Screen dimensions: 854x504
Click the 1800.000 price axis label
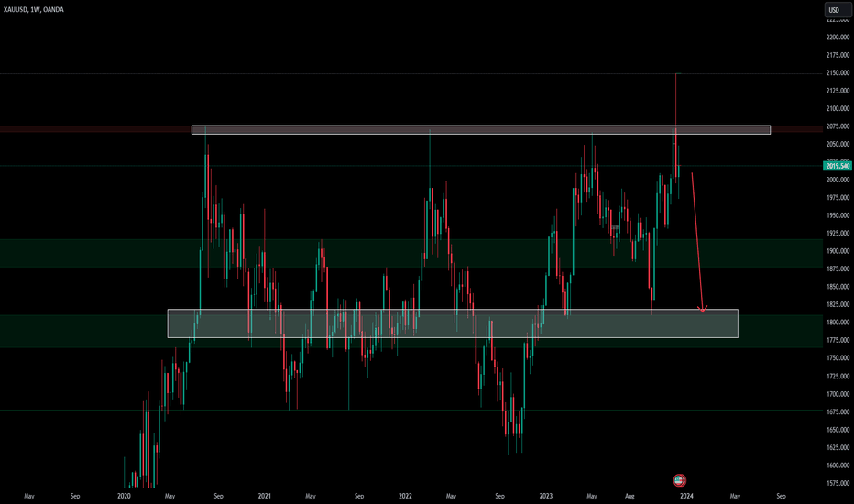(x=838, y=323)
